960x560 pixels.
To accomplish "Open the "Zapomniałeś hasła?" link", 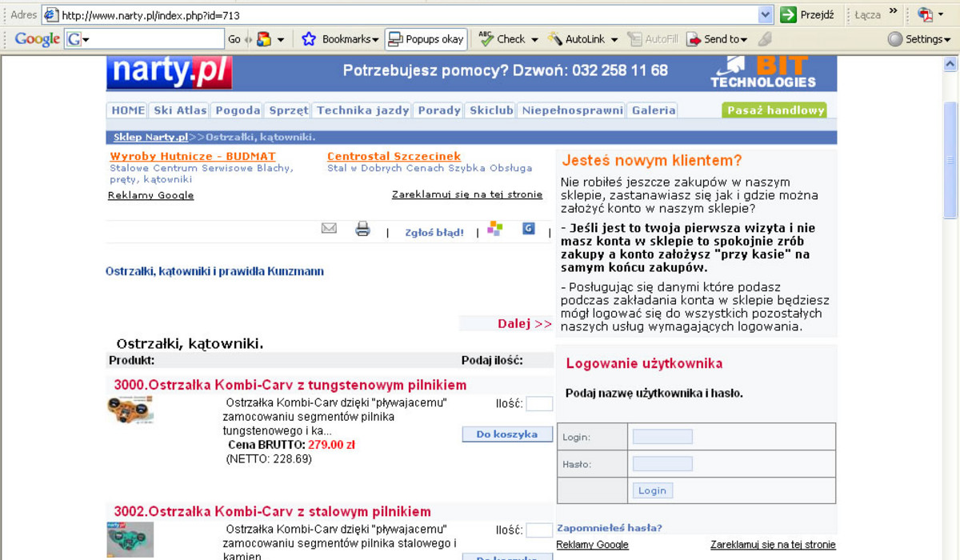I will pos(610,527).
